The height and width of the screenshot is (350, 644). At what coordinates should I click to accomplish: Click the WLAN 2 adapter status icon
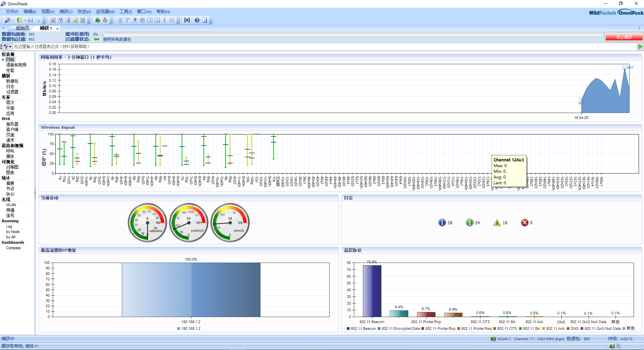click(493, 339)
